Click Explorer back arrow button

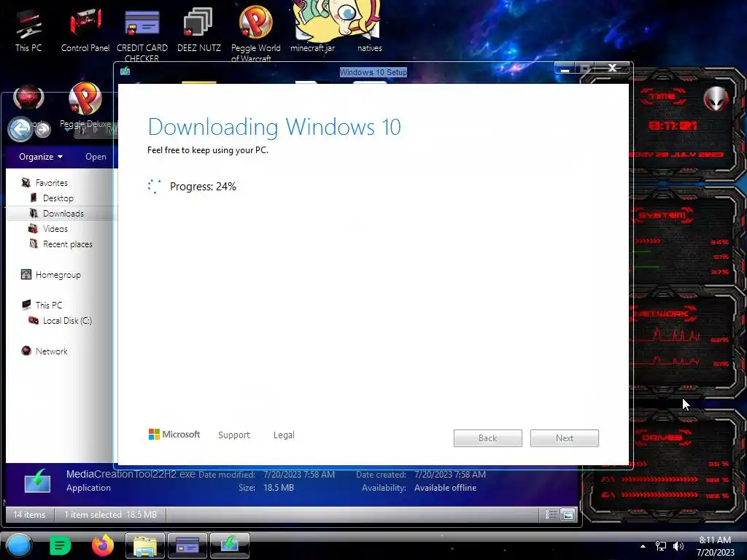pyautogui.click(x=20, y=128)
